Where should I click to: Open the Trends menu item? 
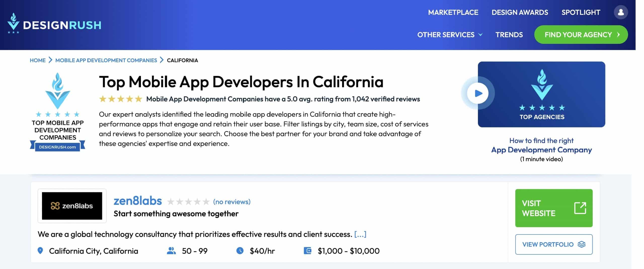point(509,35)
